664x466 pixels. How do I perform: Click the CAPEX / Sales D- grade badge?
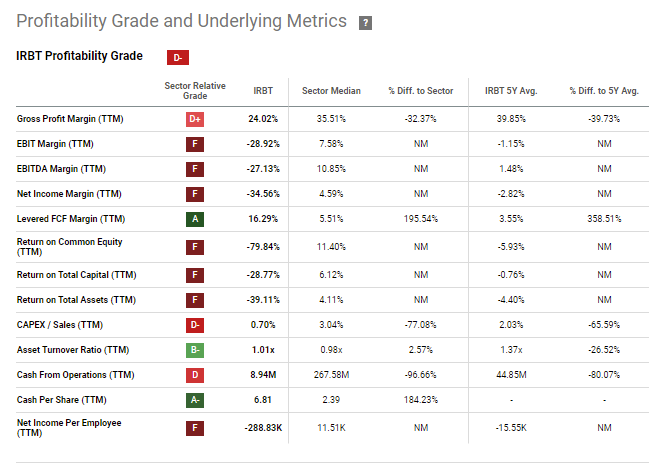pyautogui.click(x=195, y=325)
